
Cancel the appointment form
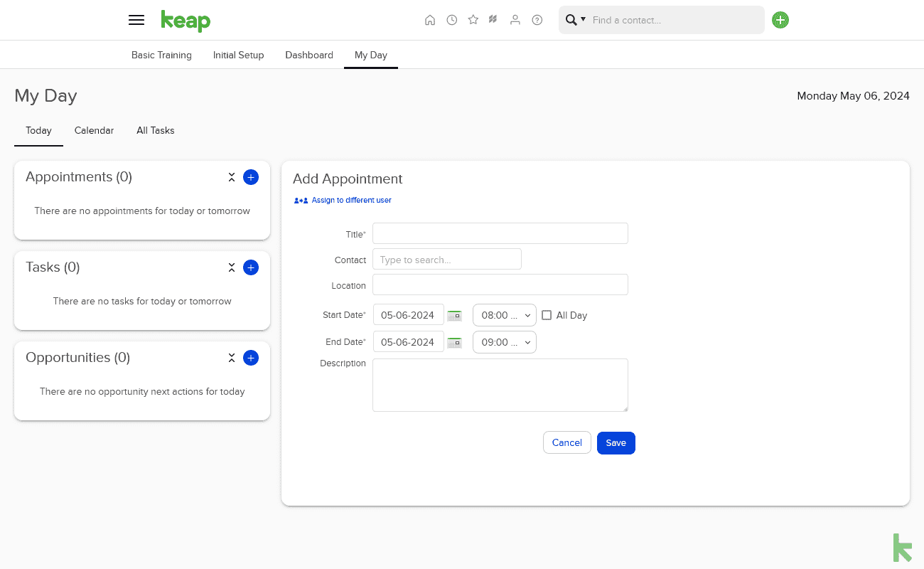tap(567, 442)
